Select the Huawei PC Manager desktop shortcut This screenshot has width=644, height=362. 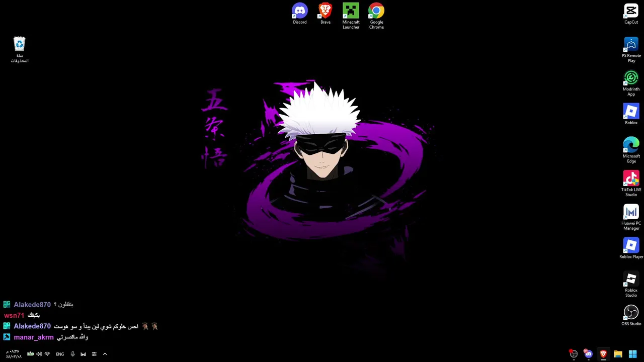[x=631, y=218]
